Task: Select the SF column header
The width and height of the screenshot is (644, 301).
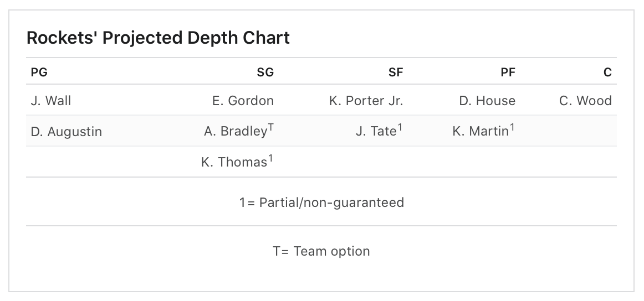Action: point(396,72)
